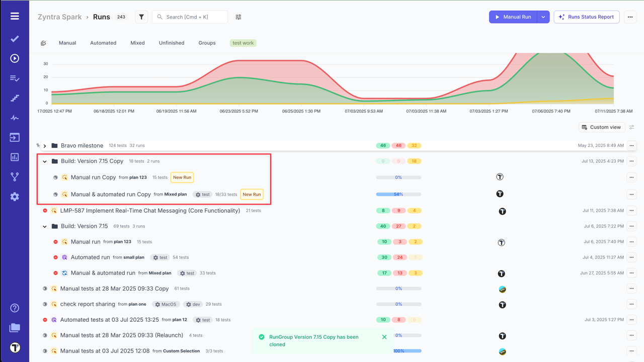The image size is (644, 362).
Task: Open the settings gear in sidebar
Action: click(x=15, y=197)
